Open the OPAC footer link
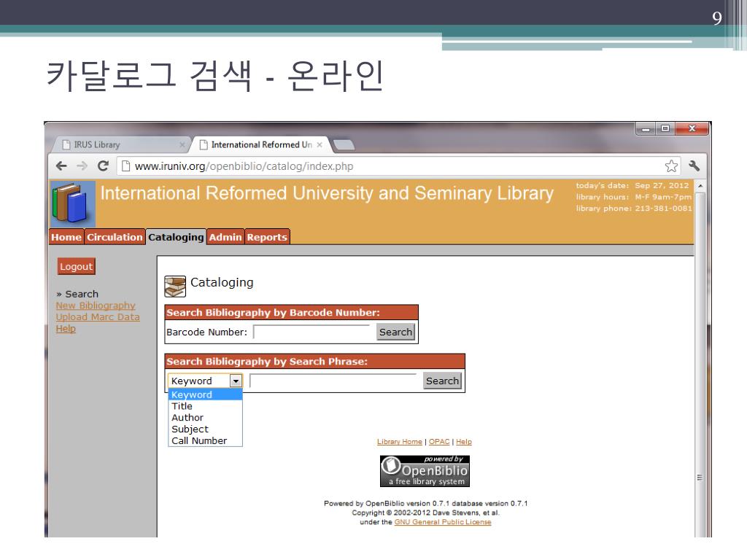Viewport: 747px width, 560px height. click(439, 442)
